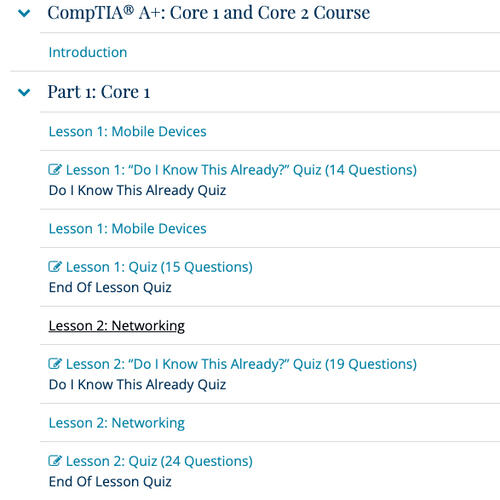Open the Introduction link
Image resolution: width=500 pixels, height=500 pixels.
88,52
